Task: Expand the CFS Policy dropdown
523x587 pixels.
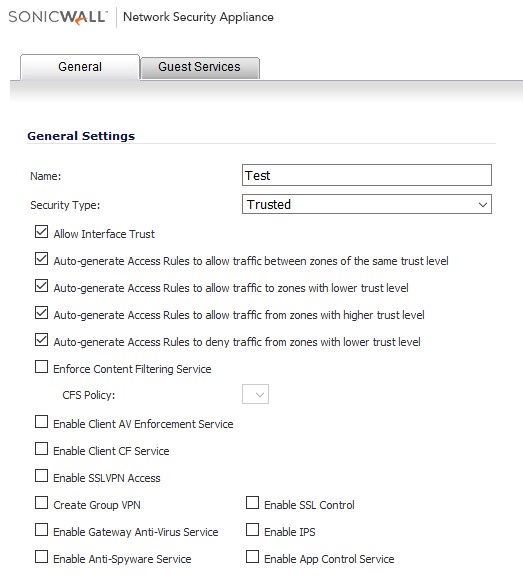Action: click(255, 394)
